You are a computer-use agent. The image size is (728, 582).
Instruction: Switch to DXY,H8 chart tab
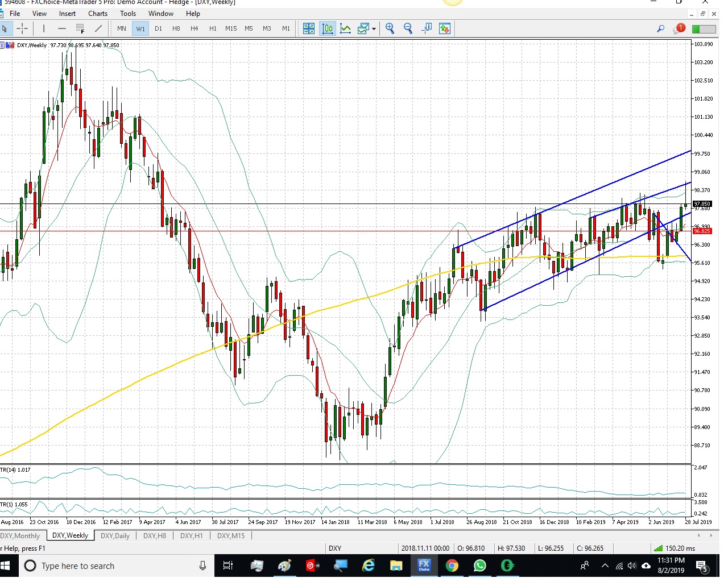click(x=155, y=535)
